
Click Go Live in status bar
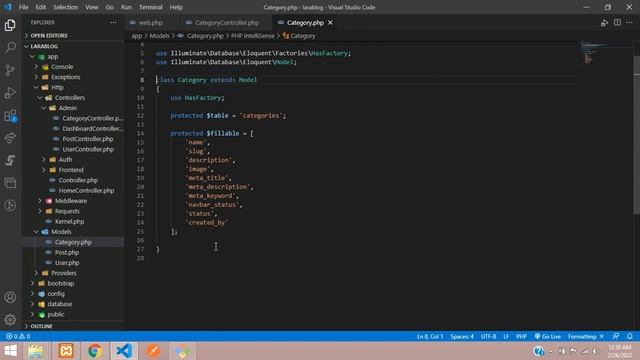coord(548,336)
